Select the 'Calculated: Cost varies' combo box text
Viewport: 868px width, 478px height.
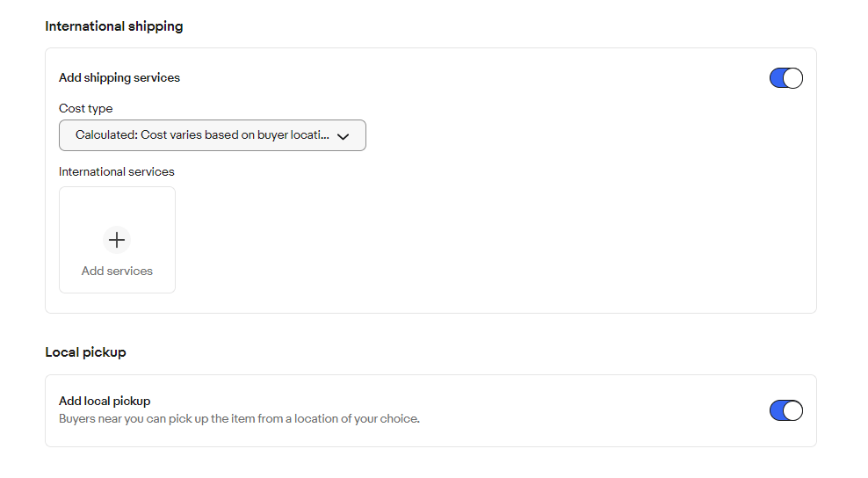point(202,135)
